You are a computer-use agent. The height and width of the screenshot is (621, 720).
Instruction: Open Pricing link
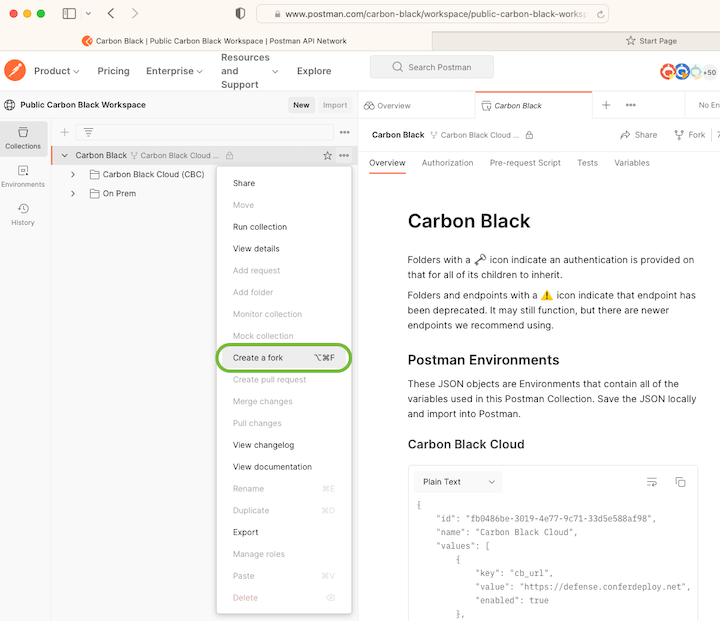[x=113, y=71]
